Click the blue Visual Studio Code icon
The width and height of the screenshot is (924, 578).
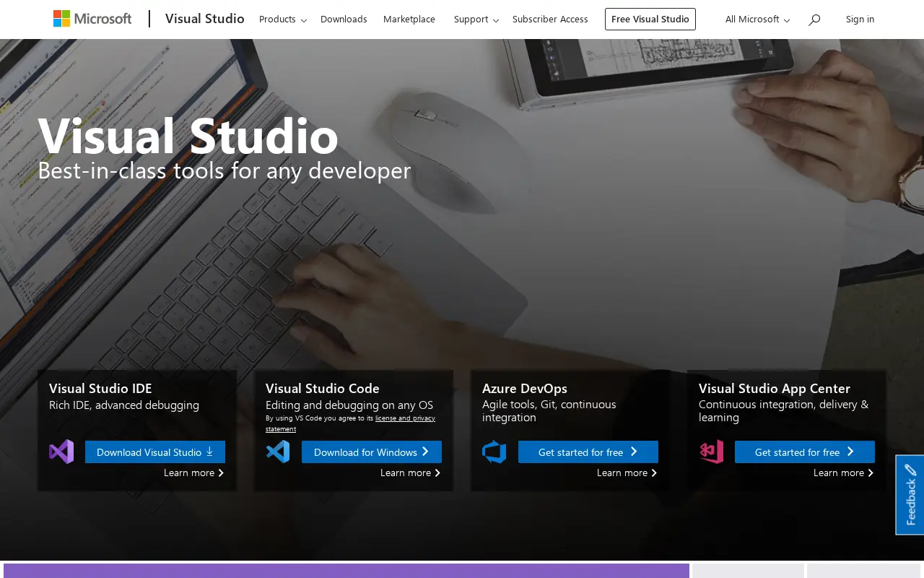278,452
